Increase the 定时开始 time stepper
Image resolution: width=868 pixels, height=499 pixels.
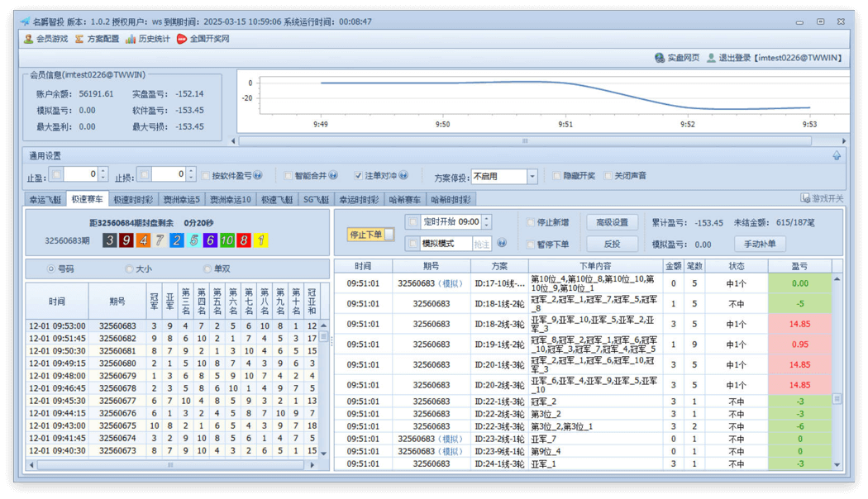pyautogui.click(x=486, y=219)
